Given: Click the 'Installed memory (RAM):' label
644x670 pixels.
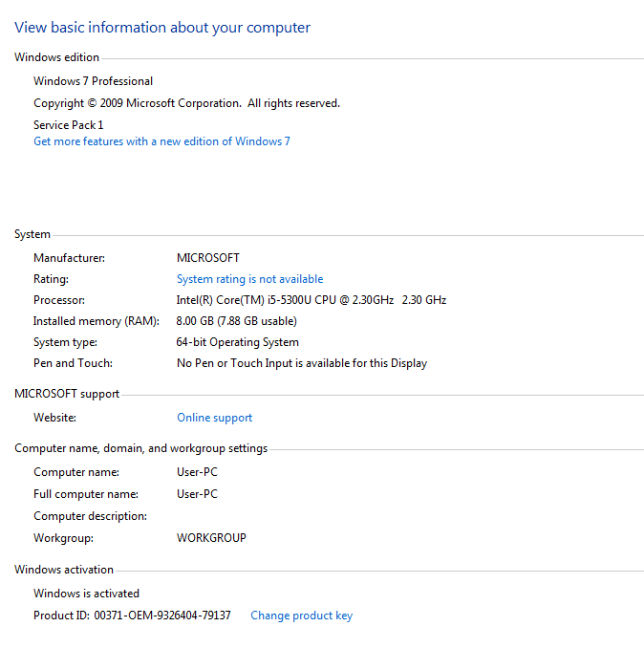Looking at the screenshot, I should click(97, 321).
